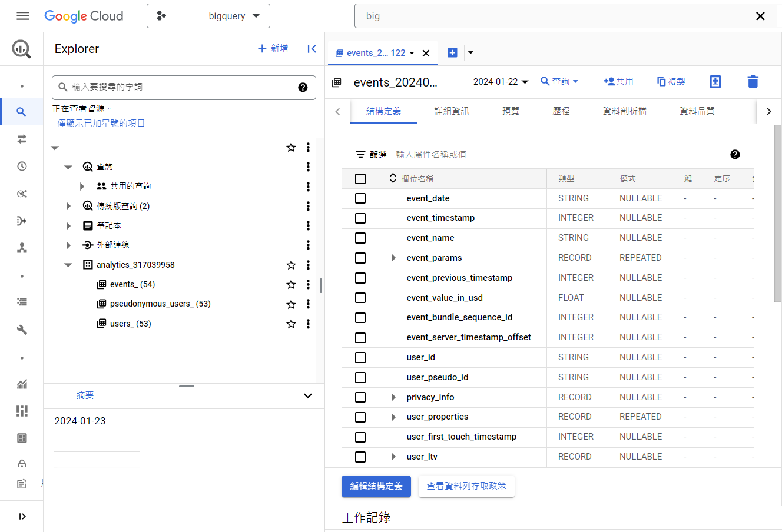The width and height of the screenshot is (782, 532).
Task: Open more actions for 查詢 node
Action: 308,167
